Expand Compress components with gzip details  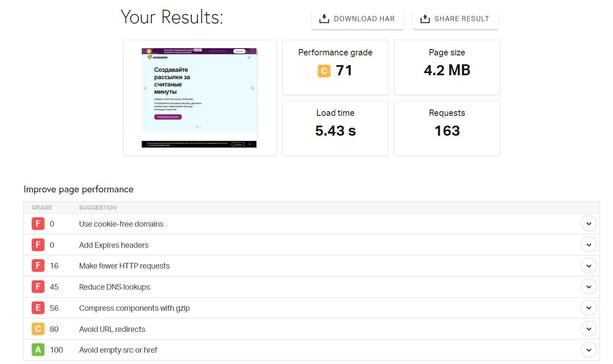tap(588, 308)
